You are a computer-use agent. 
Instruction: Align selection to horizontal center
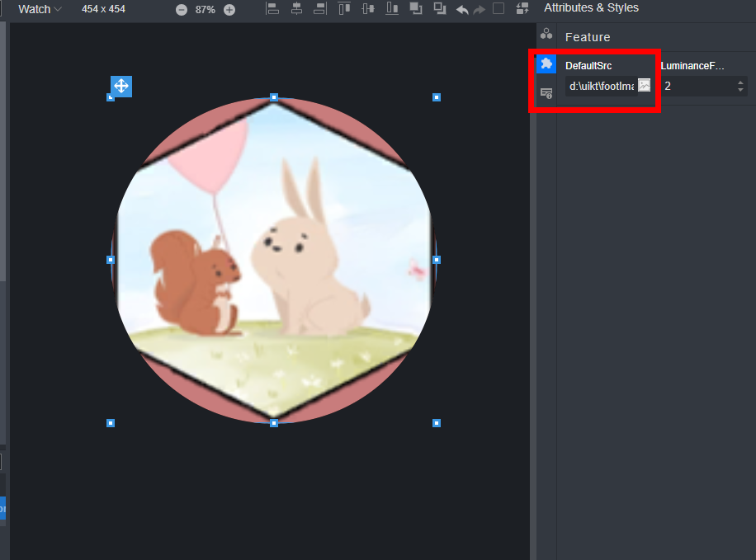tap(296, 9)
